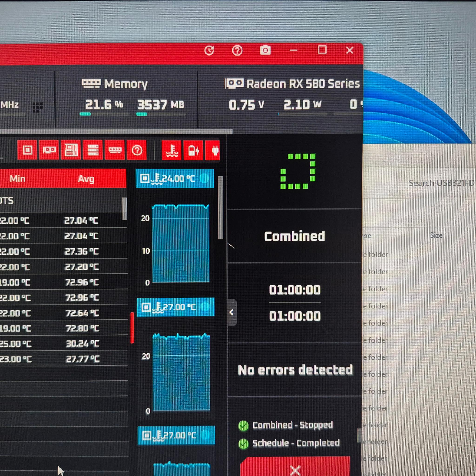Click the red X button below schedule status
This screenshot has height=476, width=476.
pos(295,466)
